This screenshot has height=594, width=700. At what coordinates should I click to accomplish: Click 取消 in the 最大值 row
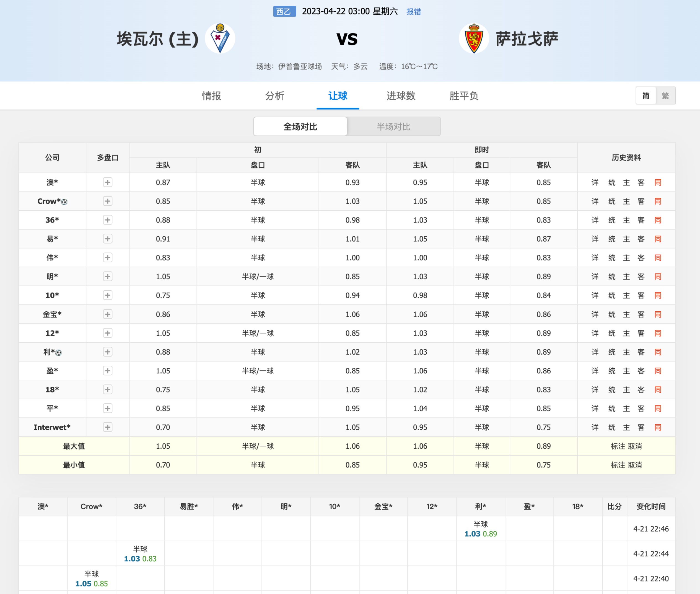(x=635, y=446)
